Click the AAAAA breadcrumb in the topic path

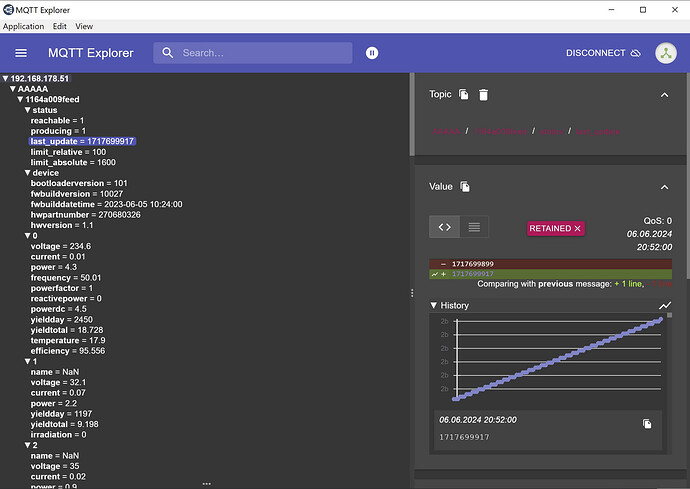(446, 131)
